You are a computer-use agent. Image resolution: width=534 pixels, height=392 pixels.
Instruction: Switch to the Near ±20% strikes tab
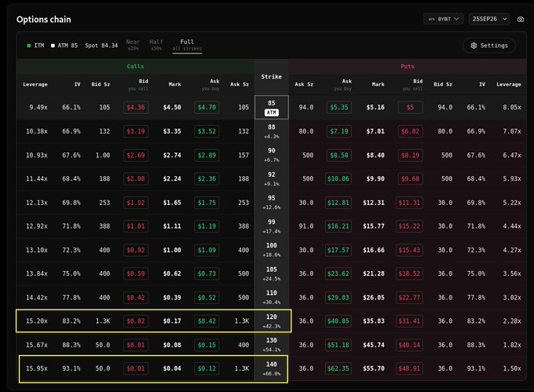click(133, 45)
